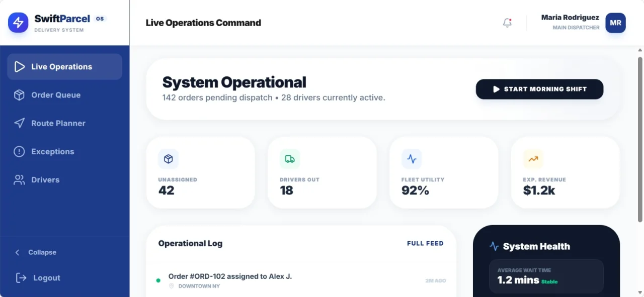644x297 pixels.
Task: Click the Fleet Utility pulse icon
Action: coord(412,159)
